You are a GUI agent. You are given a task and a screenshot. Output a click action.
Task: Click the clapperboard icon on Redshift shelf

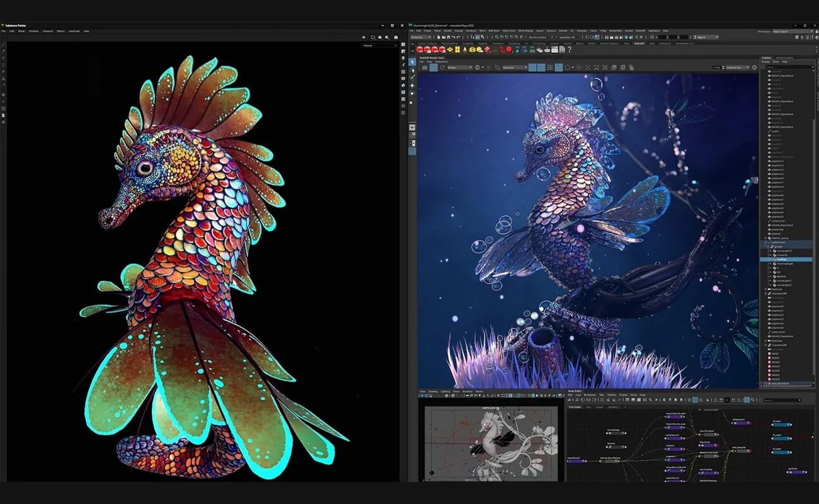(x=554, y=50)
